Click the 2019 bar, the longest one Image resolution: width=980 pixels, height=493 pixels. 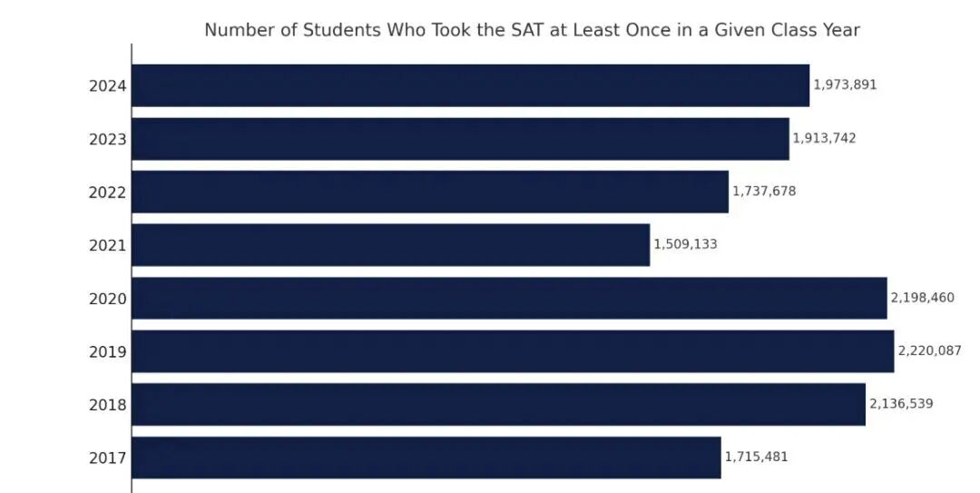[513, 351]
